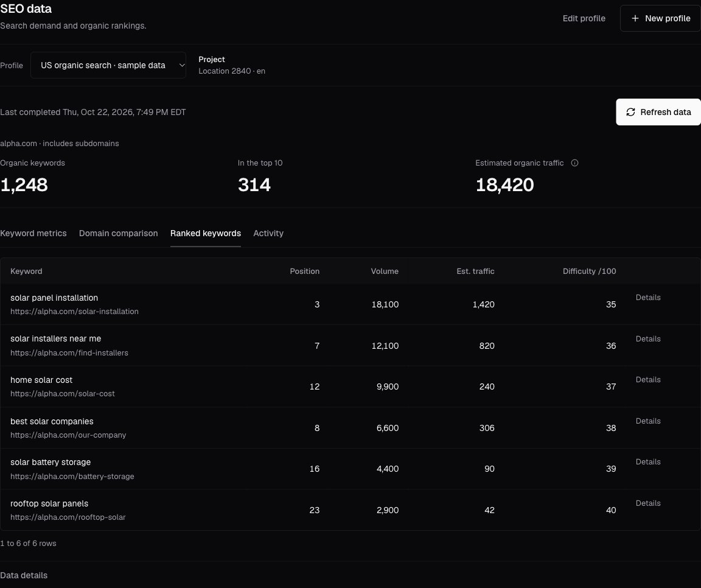Click the rooftop solar panels keyword
701x588 pixels.
[49, 504]
